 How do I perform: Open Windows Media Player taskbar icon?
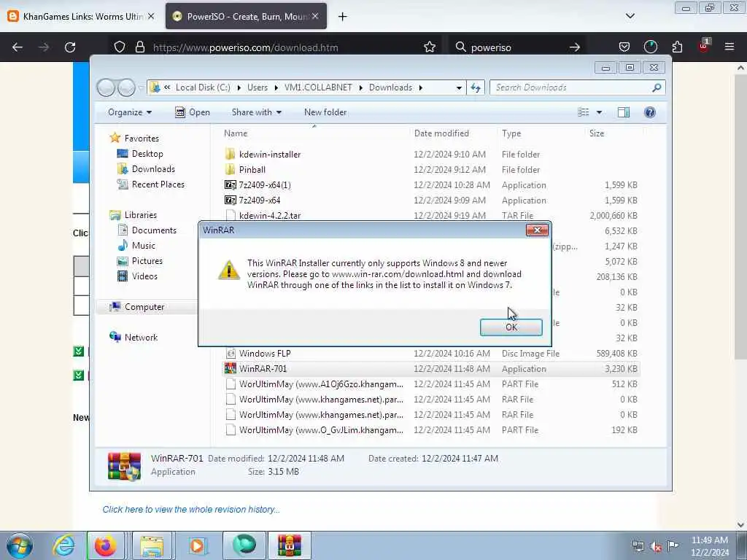tap(197, 545)
